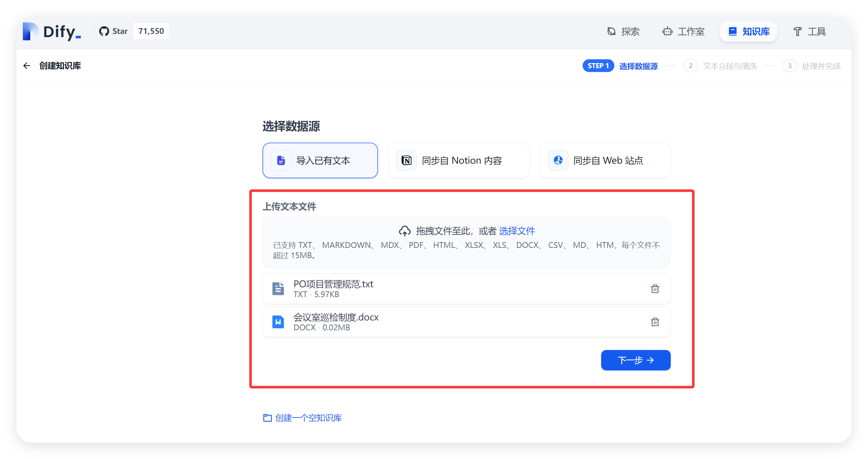
Task: Click the Dify logo
Action: 51,32
